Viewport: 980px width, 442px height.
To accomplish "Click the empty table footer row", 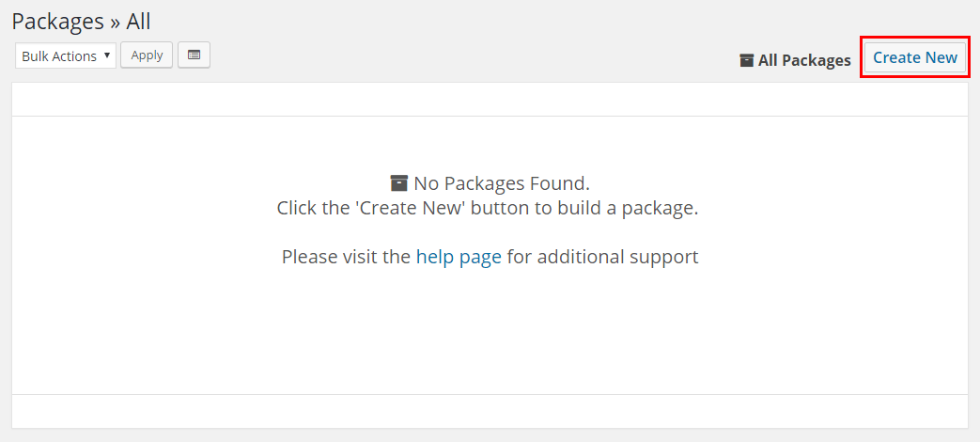I will 490,411.
